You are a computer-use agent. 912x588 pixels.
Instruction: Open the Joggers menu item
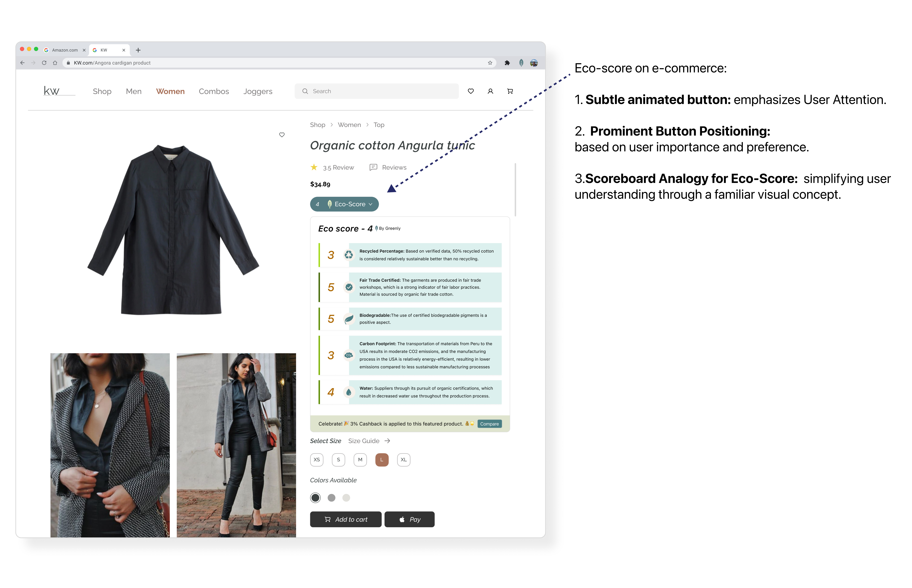[258, 92]
